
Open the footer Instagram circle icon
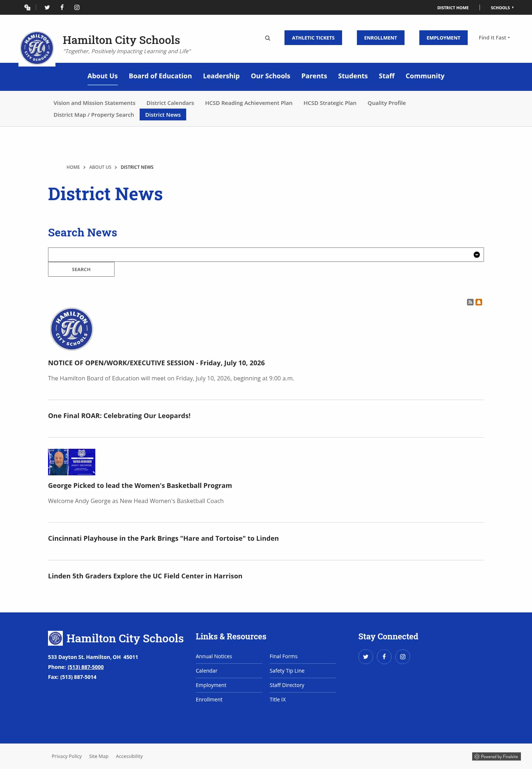pos(403,657)
